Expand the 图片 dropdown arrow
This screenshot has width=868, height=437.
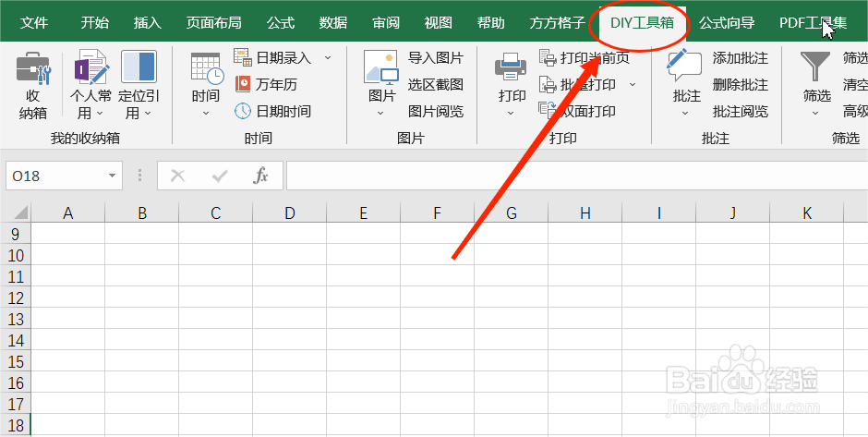380,114
